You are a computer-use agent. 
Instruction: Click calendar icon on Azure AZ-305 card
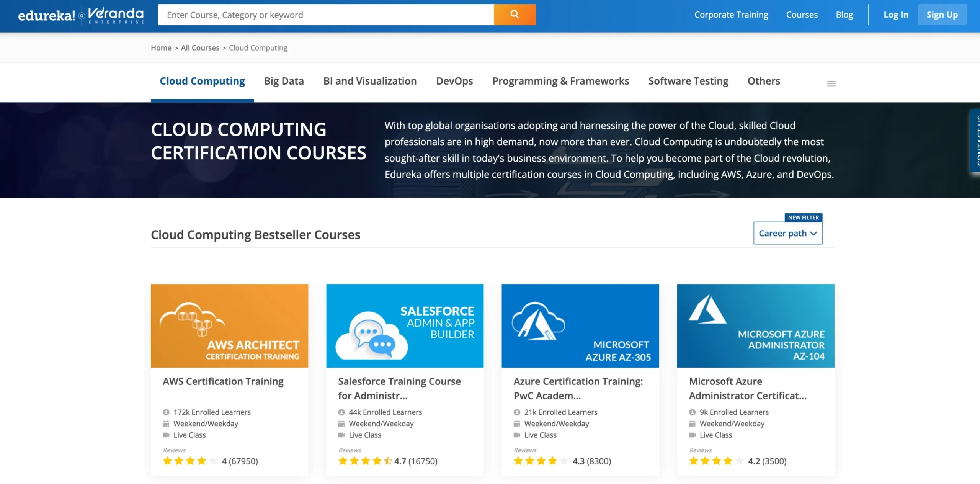(x=517, y=423)
